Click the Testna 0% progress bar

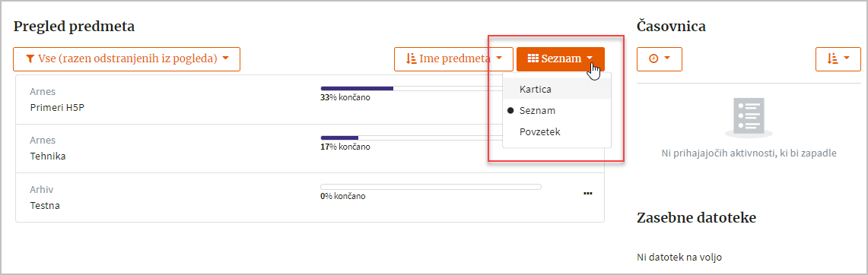click(x=431, y=187)
